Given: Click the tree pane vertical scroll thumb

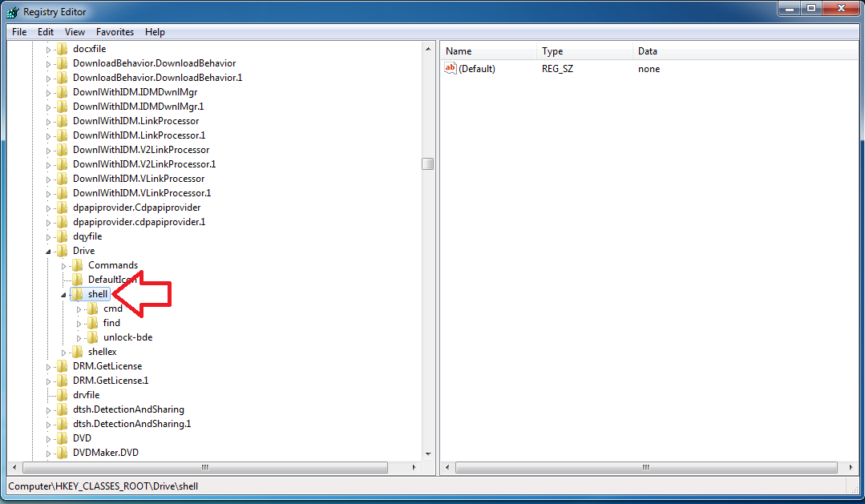Looking at the screenshot, I should 428,163.
